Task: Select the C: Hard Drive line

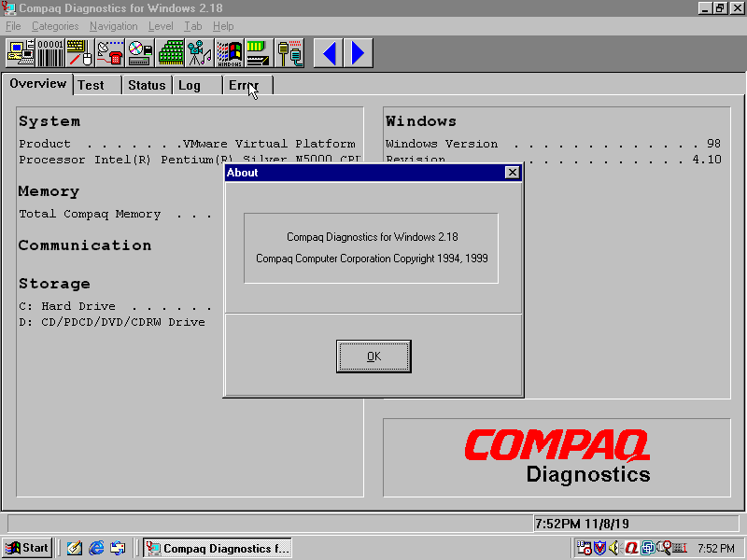Action: [x=116, y=306]
